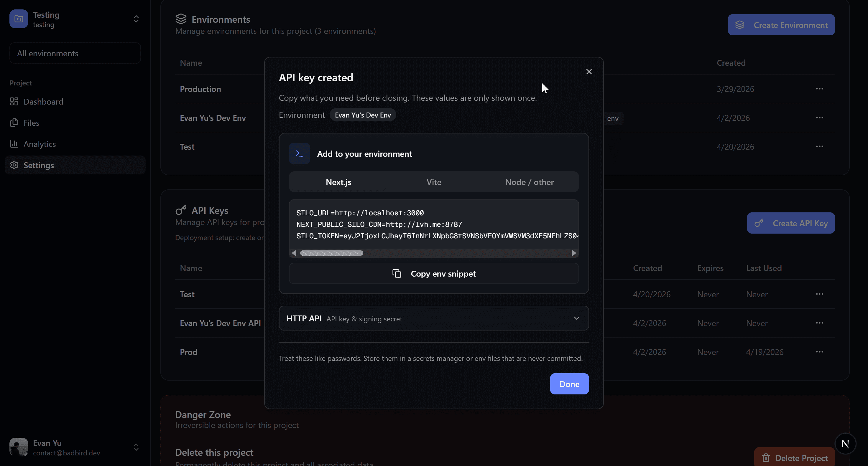Open Settings from the sidebar
The image size is (868, 466).
click(75, 165)
